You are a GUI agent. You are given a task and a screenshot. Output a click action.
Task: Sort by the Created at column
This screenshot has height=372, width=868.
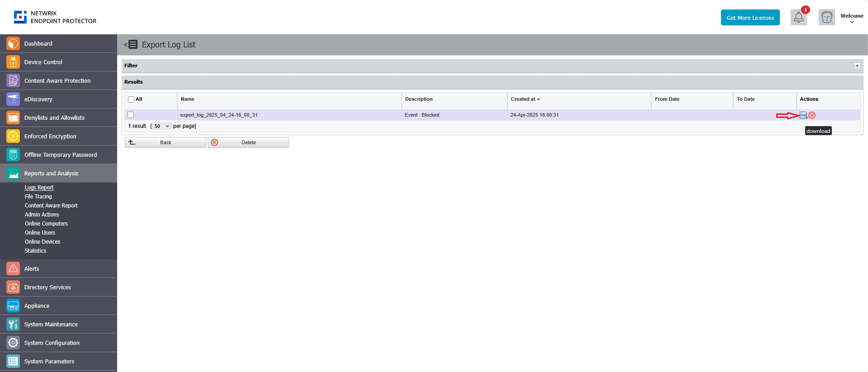tap(525, 99)
